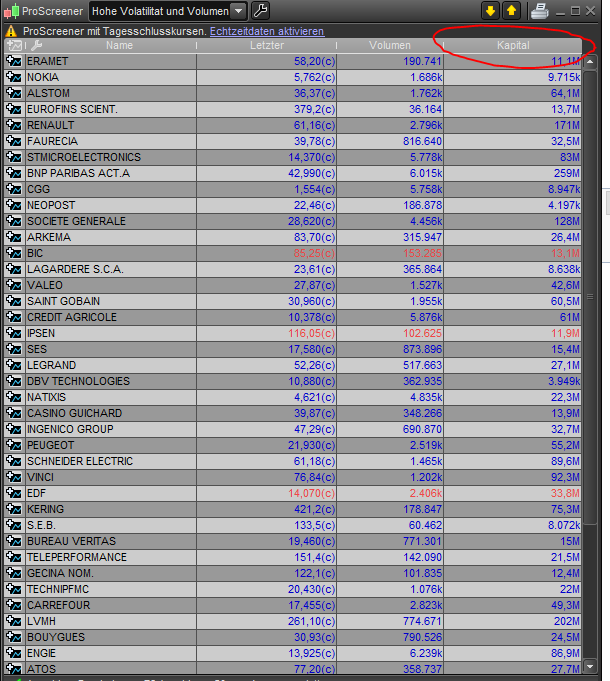
Task: Open chart icon for EUROFINS SCIENT. row
Action: [x=14, y=109]
